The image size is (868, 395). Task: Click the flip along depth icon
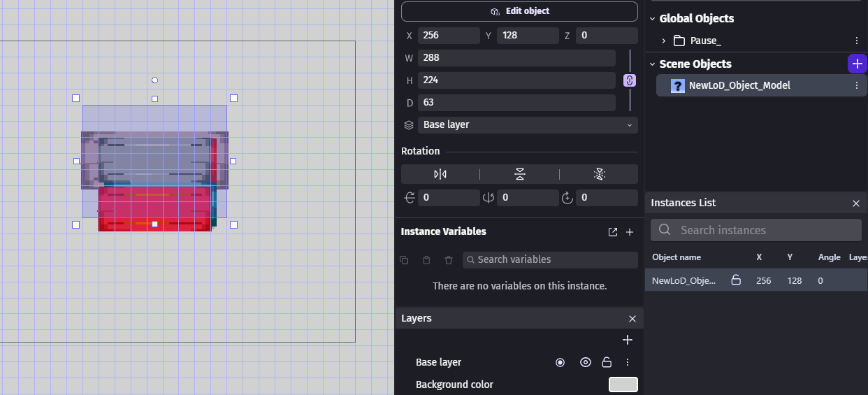(x=599, y=173)
